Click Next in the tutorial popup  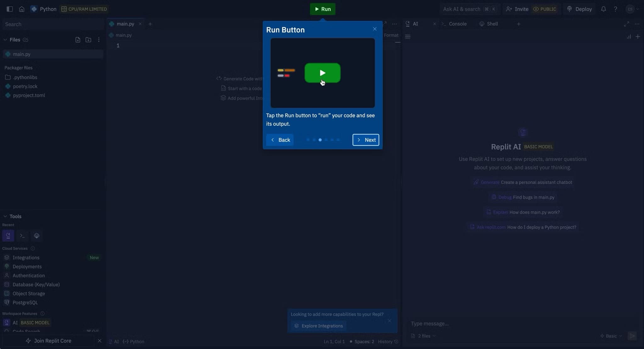pos(366,140)
